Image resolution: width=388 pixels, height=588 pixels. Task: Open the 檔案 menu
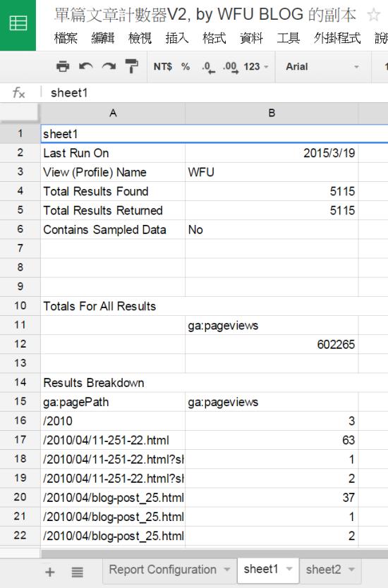click(66, 38)
